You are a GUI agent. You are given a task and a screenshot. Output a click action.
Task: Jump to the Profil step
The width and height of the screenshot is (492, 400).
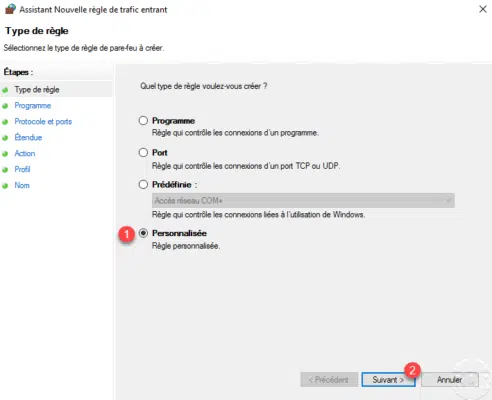point(22,169)
